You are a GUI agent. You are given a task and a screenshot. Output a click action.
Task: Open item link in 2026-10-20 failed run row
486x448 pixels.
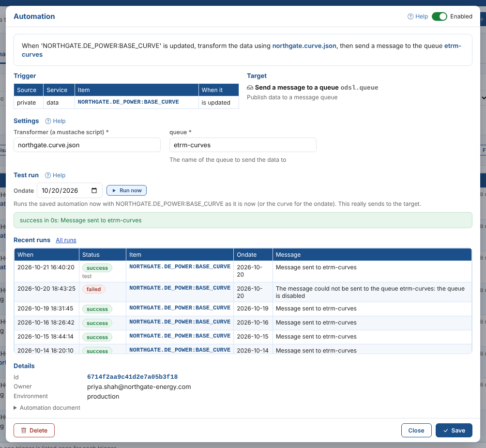point(180,288)
